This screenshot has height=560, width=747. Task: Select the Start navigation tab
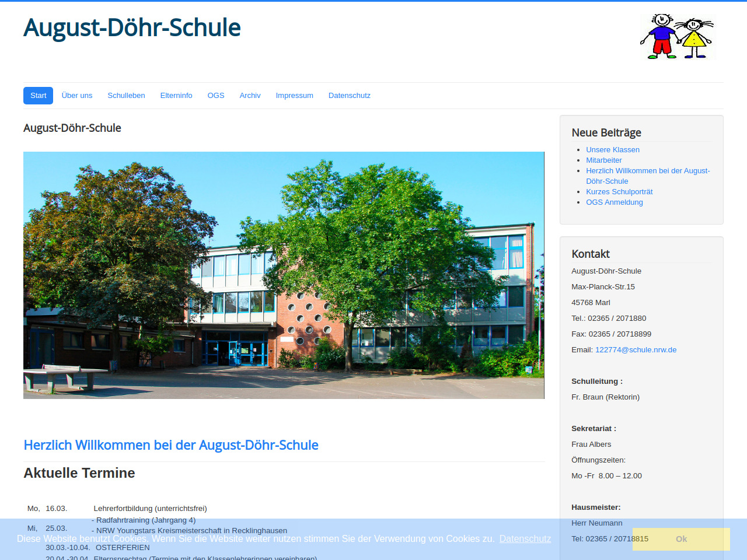[x=38, y=96]
